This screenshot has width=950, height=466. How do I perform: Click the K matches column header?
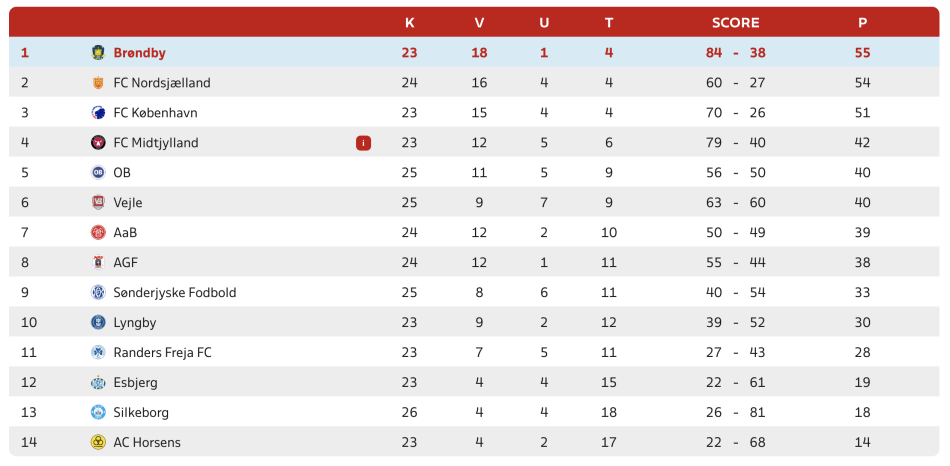410,23
